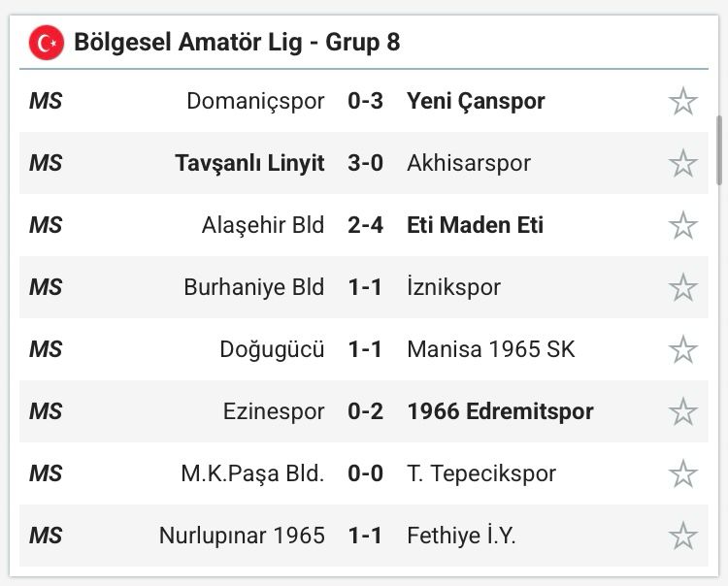Toggle favorite star for Tavşanlı Linyit match

click(x=683, y=163)
